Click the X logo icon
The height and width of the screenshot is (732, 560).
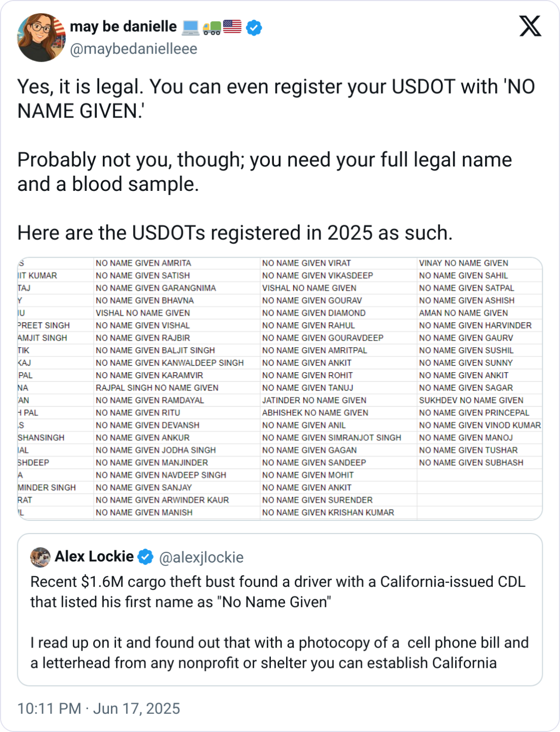530,25
